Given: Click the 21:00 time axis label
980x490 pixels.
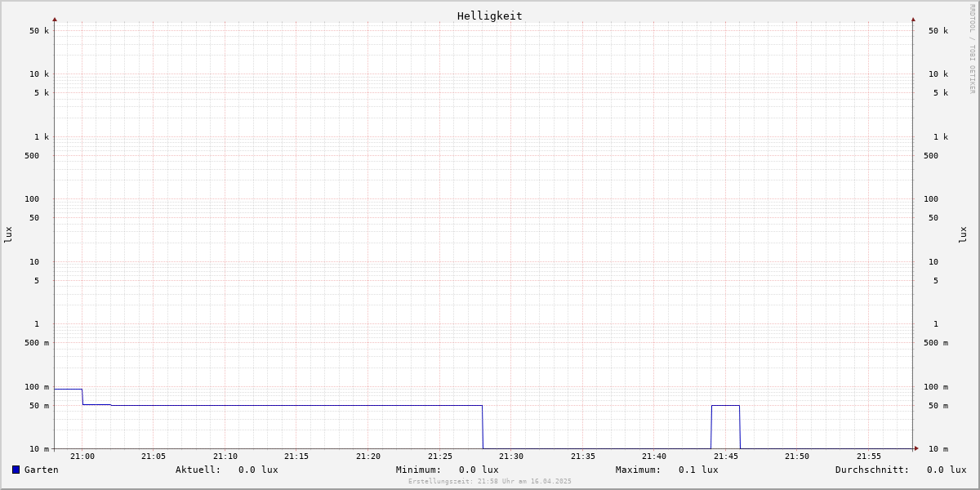Looking at the screenshot, I should 82,457.
